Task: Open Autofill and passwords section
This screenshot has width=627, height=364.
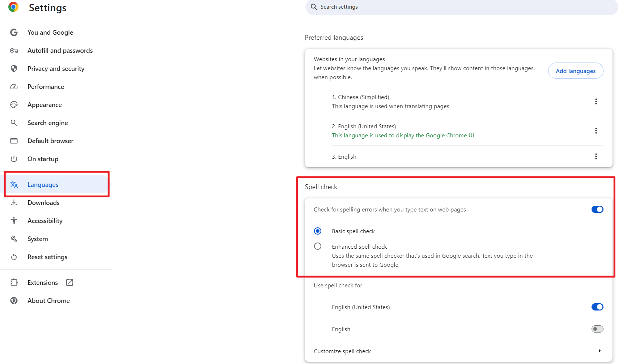Action: [x=60, y=51]
